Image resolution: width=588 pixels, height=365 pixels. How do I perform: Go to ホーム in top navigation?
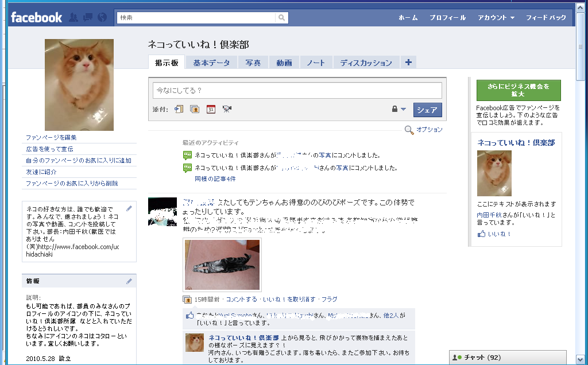(x=408, y=18)
